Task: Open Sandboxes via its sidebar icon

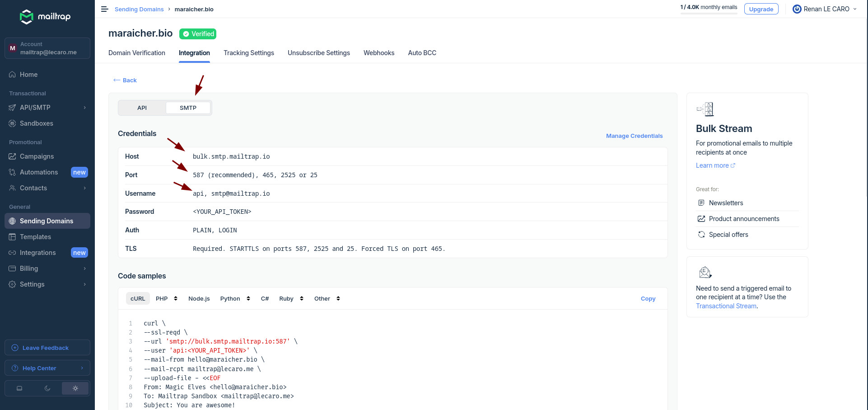Action: (12, 123)
